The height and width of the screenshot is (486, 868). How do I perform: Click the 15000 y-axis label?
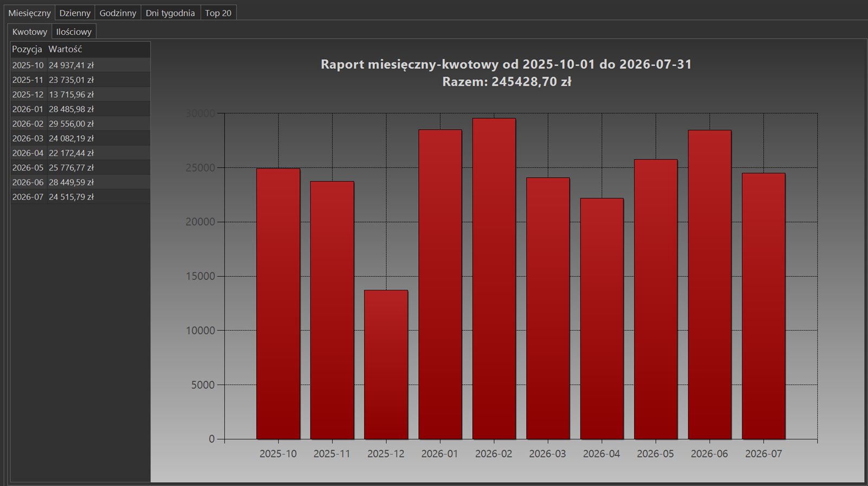click(200, 276)
